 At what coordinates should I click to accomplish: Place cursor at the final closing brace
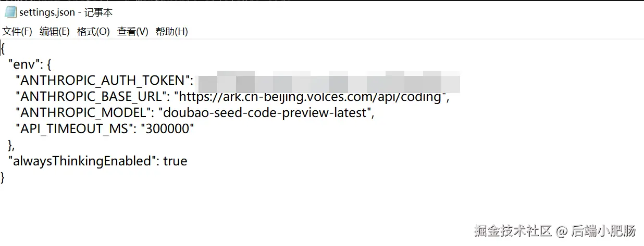[3, 177]
